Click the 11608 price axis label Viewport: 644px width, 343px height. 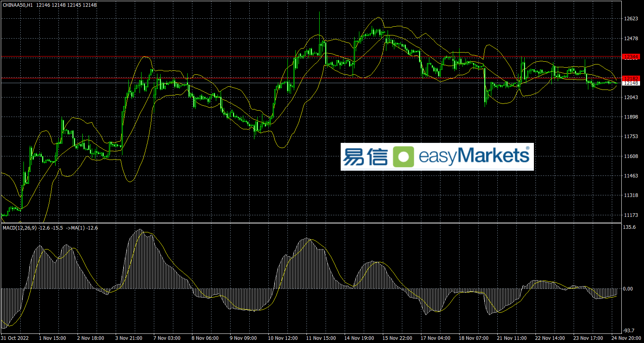click(x=631, y=156)
